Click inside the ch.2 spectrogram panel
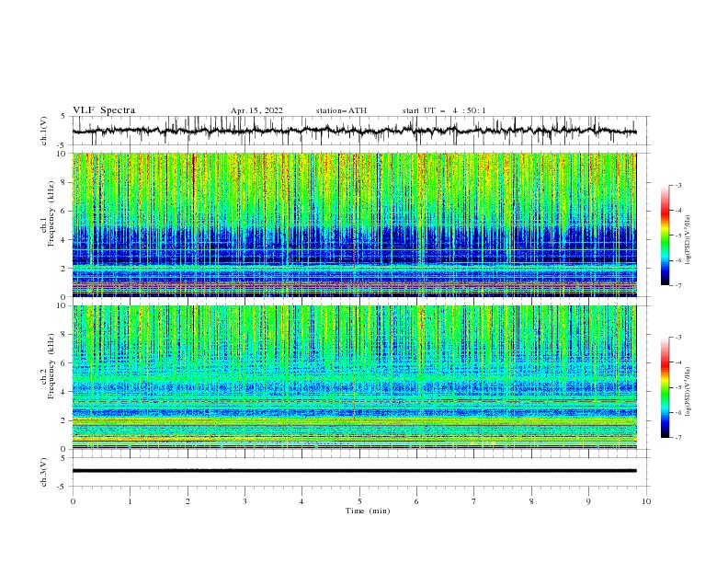The width and height of the screenshot is (728, 563). click(x=355, y=377)
